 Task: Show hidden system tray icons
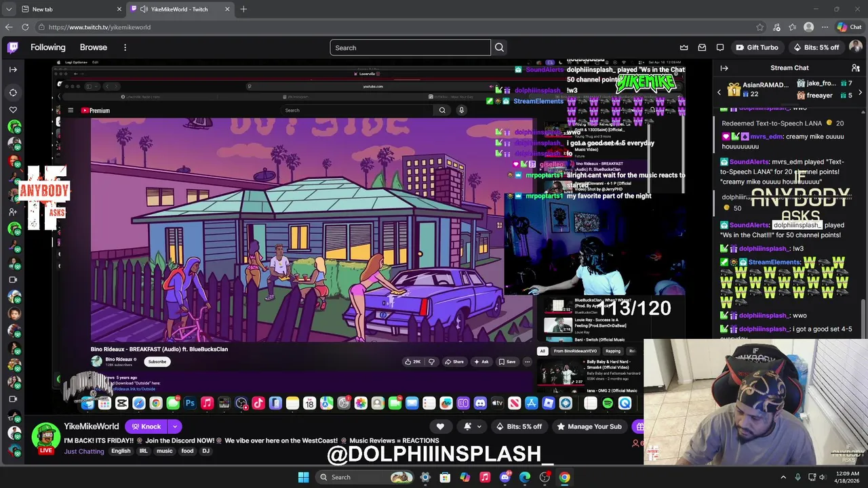point(783,477)
